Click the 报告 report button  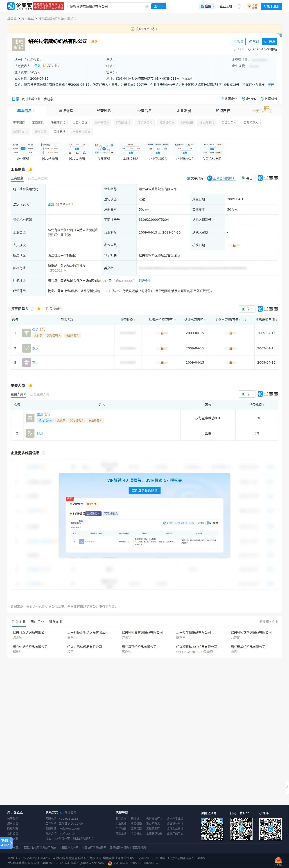[238, 41]
